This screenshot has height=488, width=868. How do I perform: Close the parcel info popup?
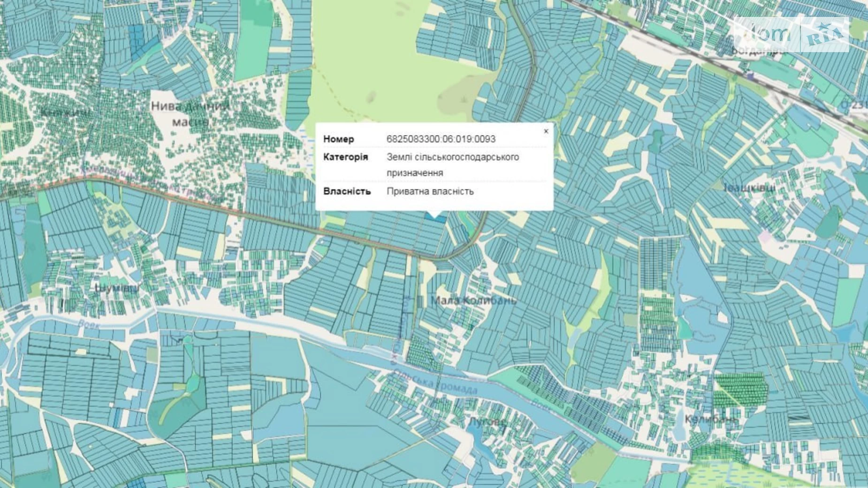tap(546, 131)
